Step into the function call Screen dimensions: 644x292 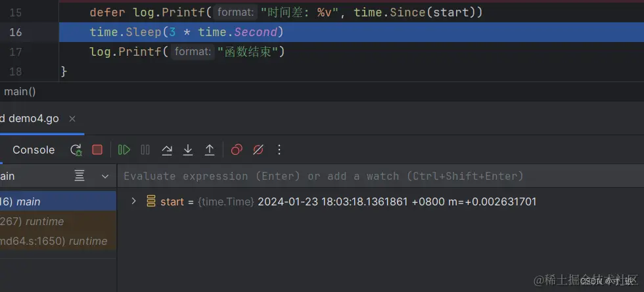coord(188,150)
